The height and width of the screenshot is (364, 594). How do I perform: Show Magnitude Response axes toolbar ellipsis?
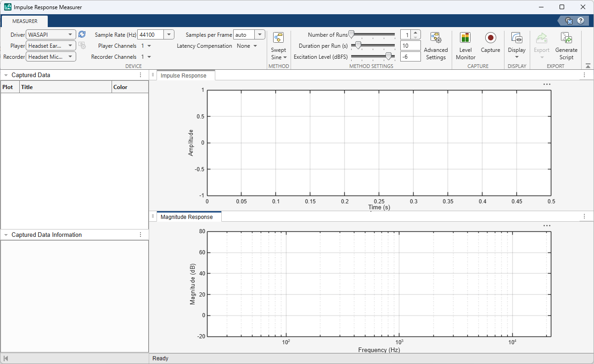coord(546,226)
